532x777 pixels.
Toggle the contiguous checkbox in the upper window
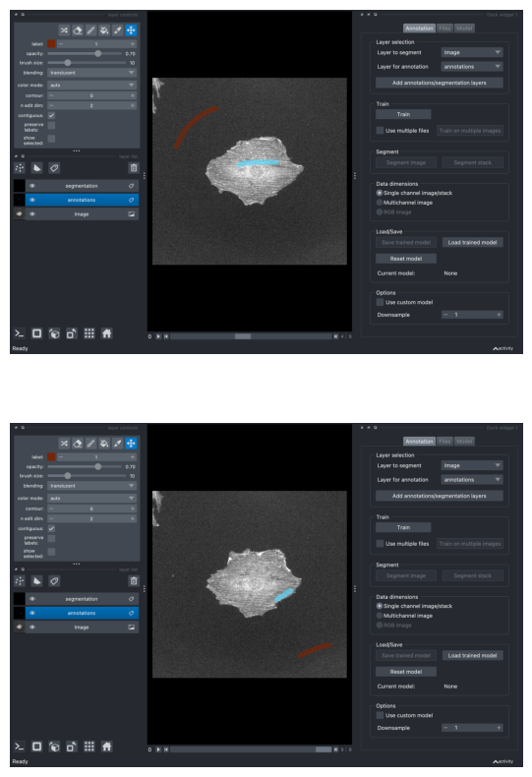51,115
